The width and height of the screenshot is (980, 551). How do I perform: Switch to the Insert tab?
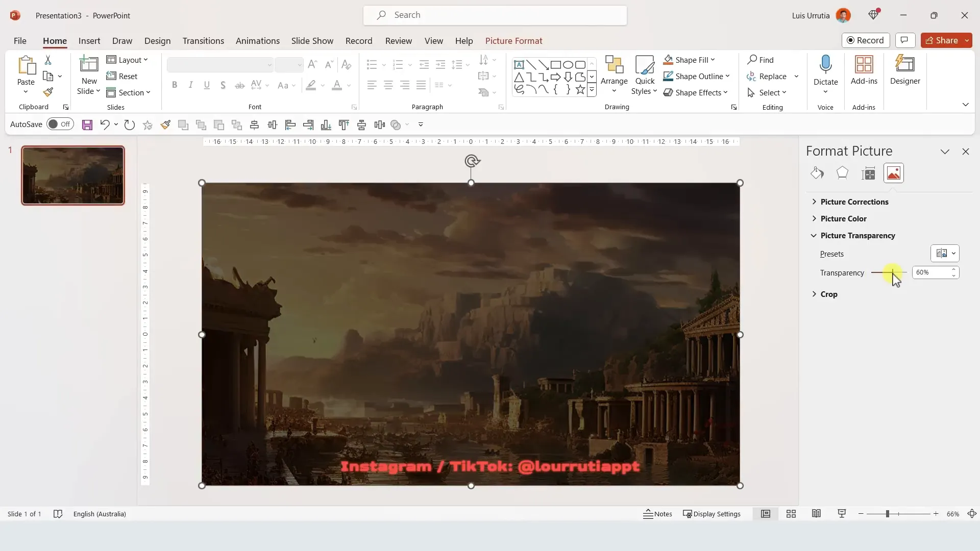(x=89, y=41)
